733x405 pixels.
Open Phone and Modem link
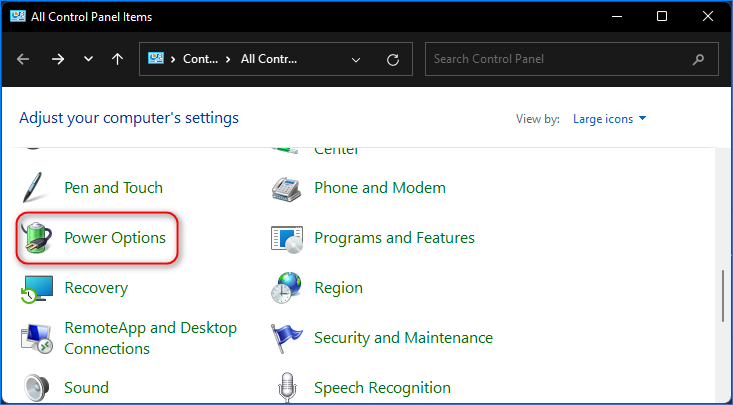[x=380, y=188]
